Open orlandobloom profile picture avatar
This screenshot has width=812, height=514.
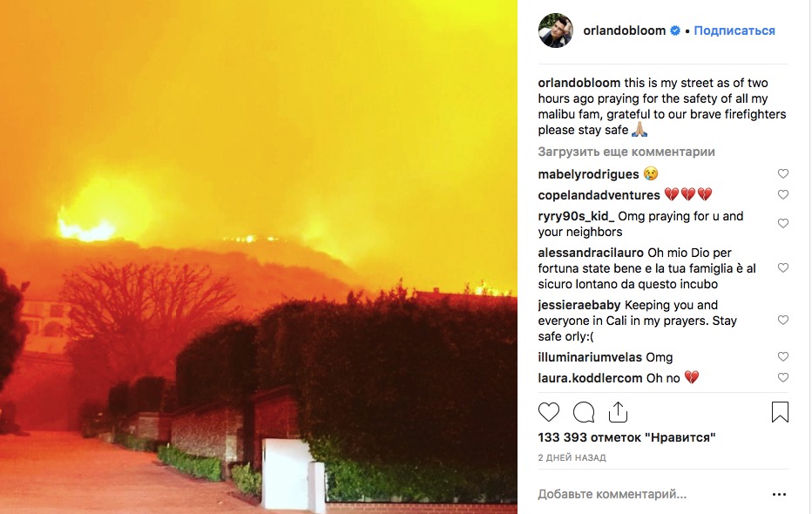tap(556, 30)
